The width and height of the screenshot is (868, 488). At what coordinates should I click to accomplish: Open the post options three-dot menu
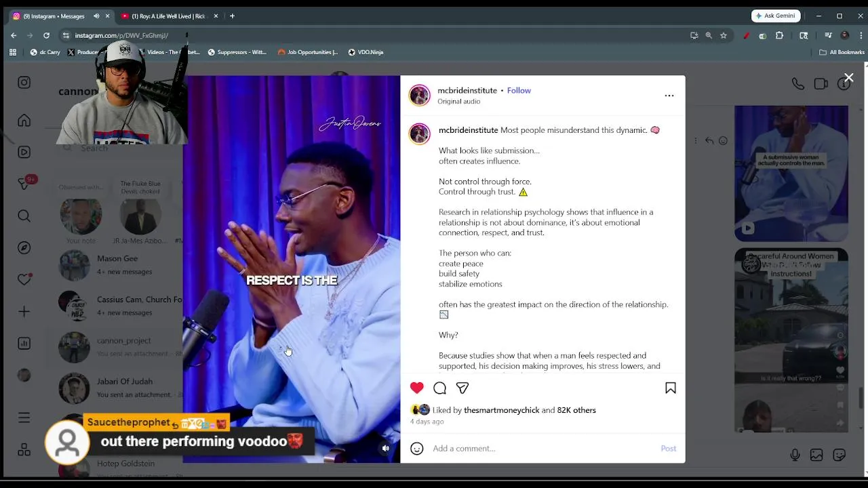(x=669, y=96)
